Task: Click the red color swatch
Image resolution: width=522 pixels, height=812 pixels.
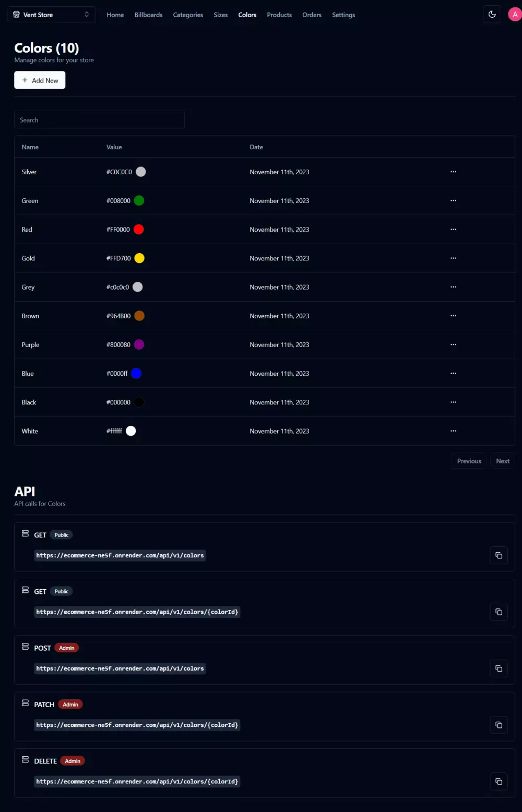Action: [139, 230]
